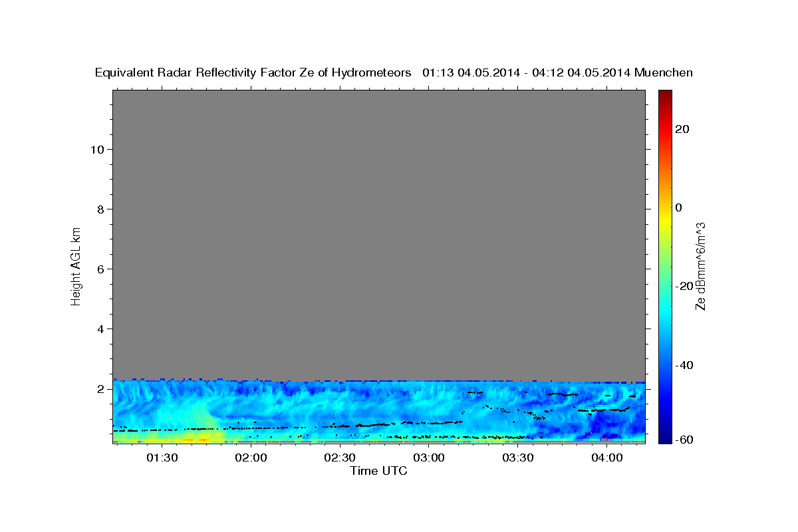Click the 01:30 time tick label
The image size is (798, 532).
(162, 458)
